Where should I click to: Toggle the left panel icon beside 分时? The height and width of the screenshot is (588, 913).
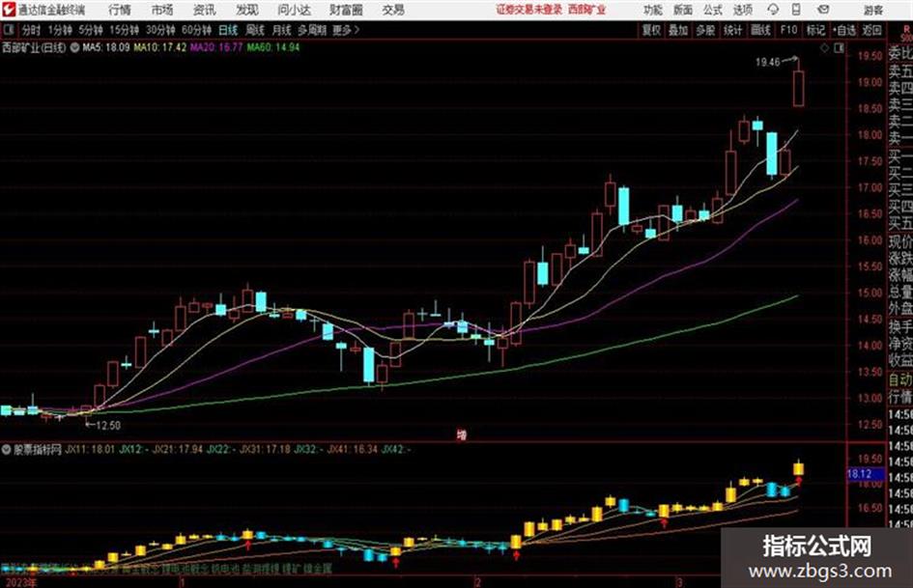(8, 30)
